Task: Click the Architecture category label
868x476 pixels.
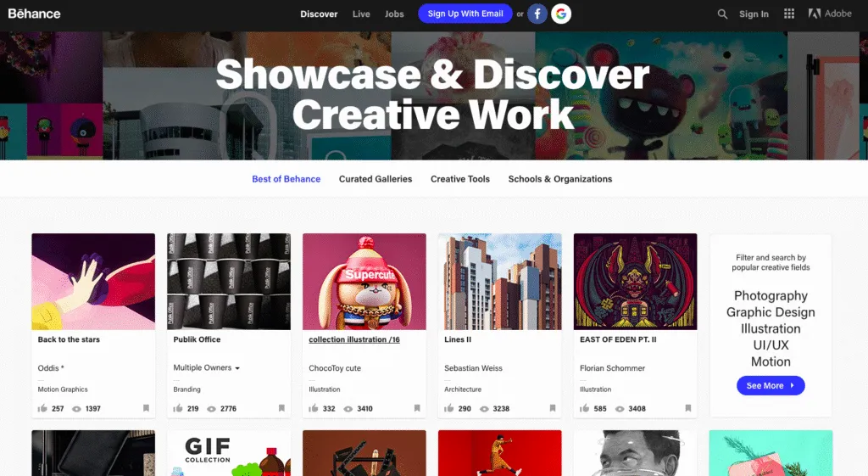Action: [463, 389]
